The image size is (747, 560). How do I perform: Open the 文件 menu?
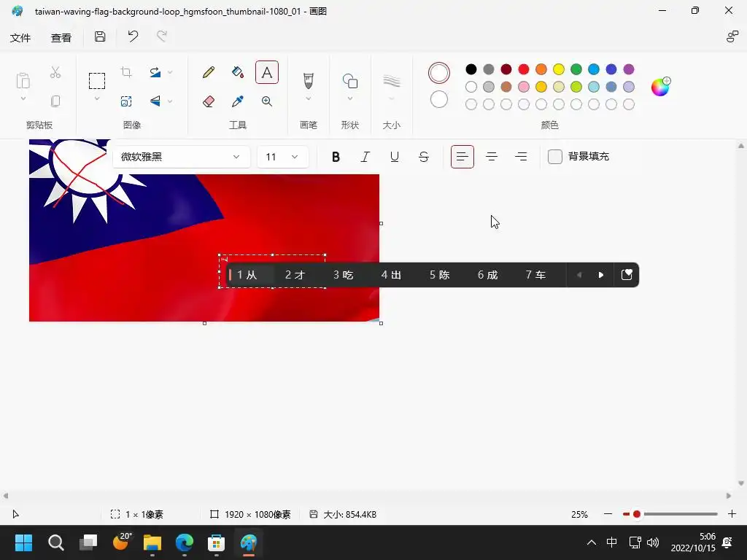click(x=20, y=38)
